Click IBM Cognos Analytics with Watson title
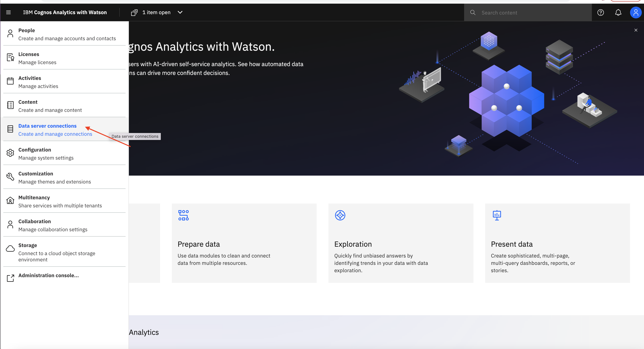This screenshot has width=644, height=349. click(65, 12)
